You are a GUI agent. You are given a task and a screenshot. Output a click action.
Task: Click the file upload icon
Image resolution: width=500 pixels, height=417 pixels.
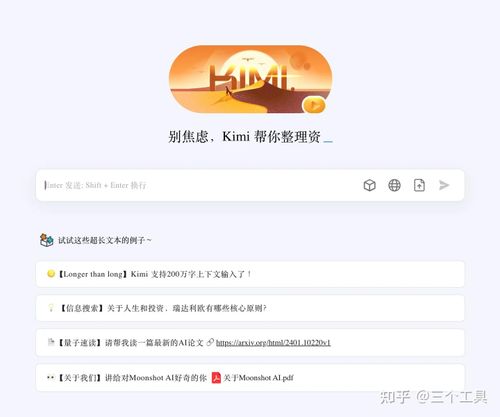coord(419,185)
